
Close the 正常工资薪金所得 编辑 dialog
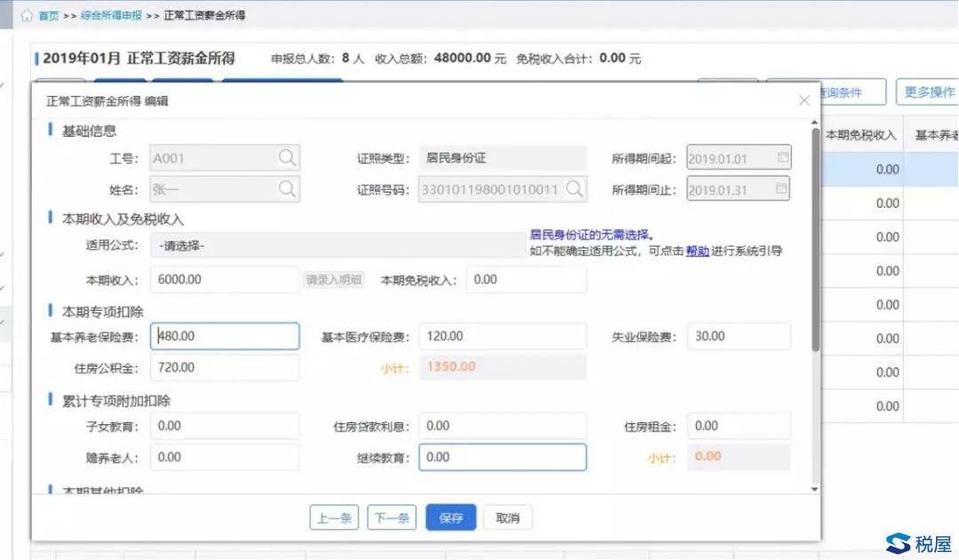click(x=804, y=100)
